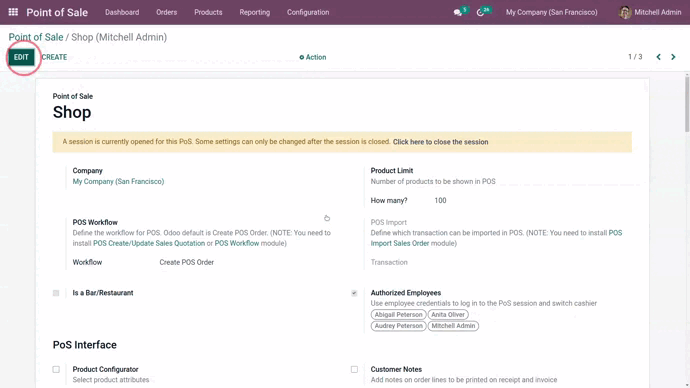690x388 pixels.
Task: Open the Products menu
Action: pyautogui.click(x=208, y=12)
